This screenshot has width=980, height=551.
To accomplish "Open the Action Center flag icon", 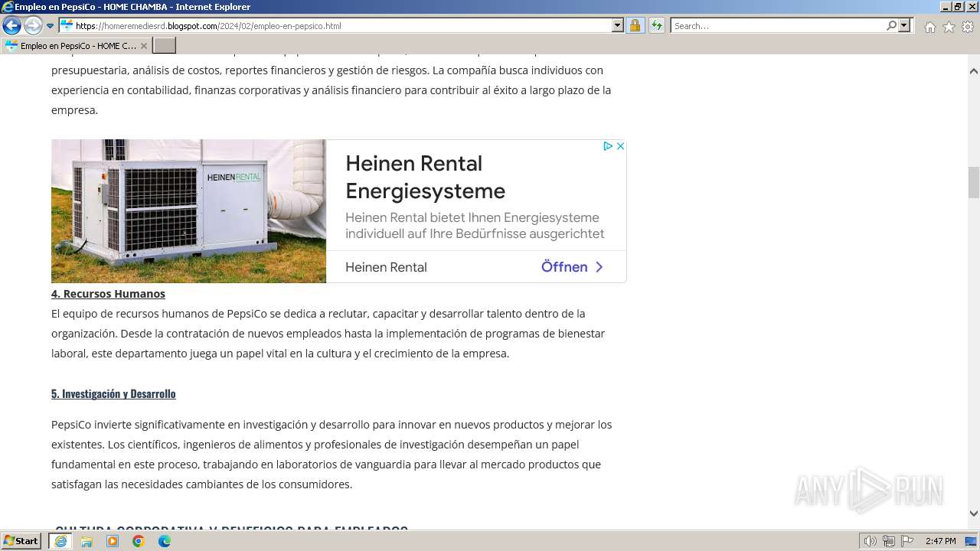I will [906, 541].
